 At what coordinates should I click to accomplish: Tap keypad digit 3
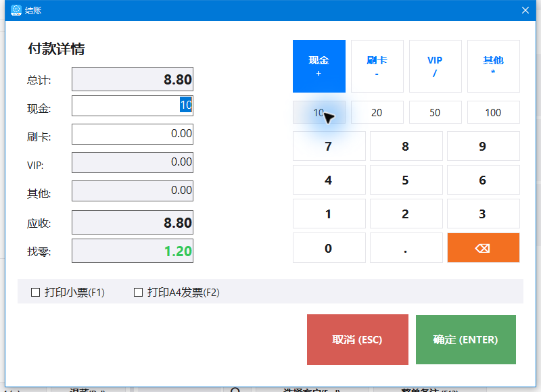pos(483,214)
